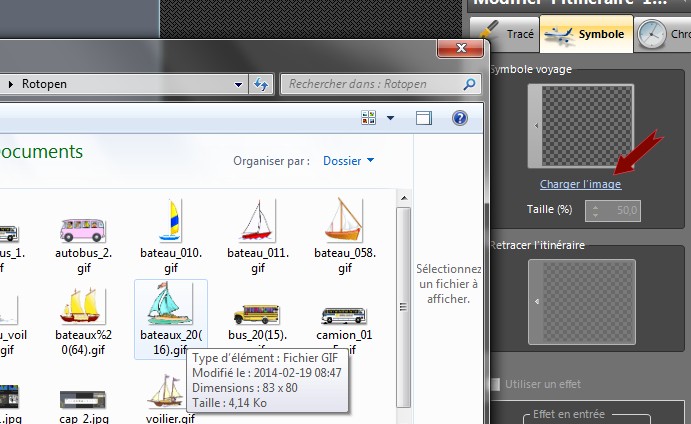Screen dimensions: 691x424
Task: Click the view mode icon in toolbar
Action: 368,118
